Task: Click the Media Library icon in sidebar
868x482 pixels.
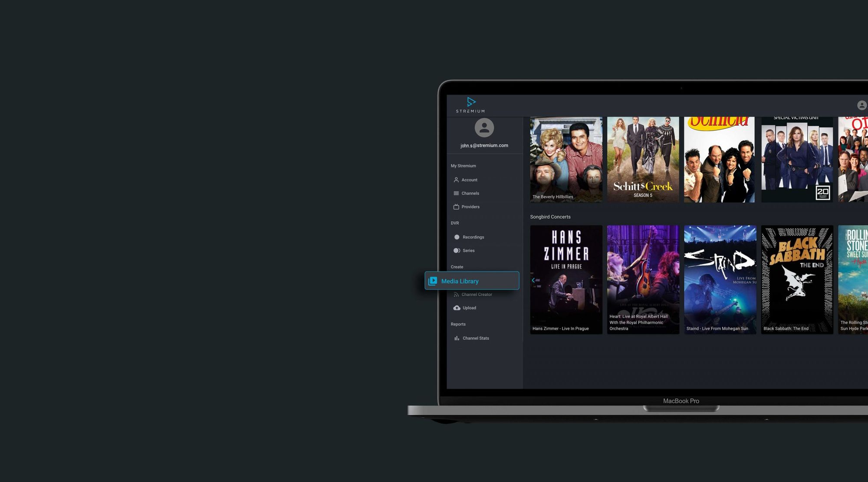Action: (x=432, y=280)
